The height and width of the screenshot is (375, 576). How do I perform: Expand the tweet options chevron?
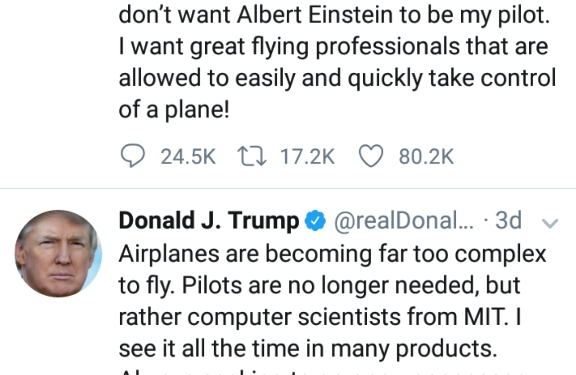coord(550,223)
